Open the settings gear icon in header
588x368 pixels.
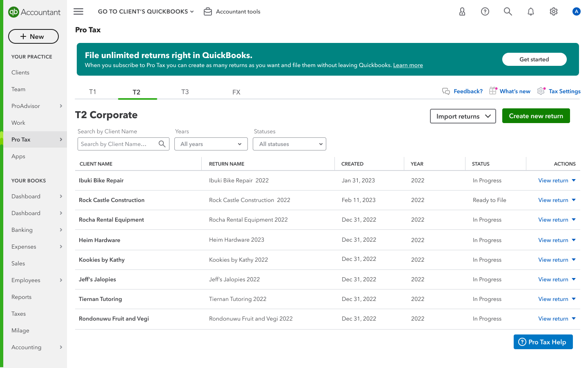click(x=554, y=11)
